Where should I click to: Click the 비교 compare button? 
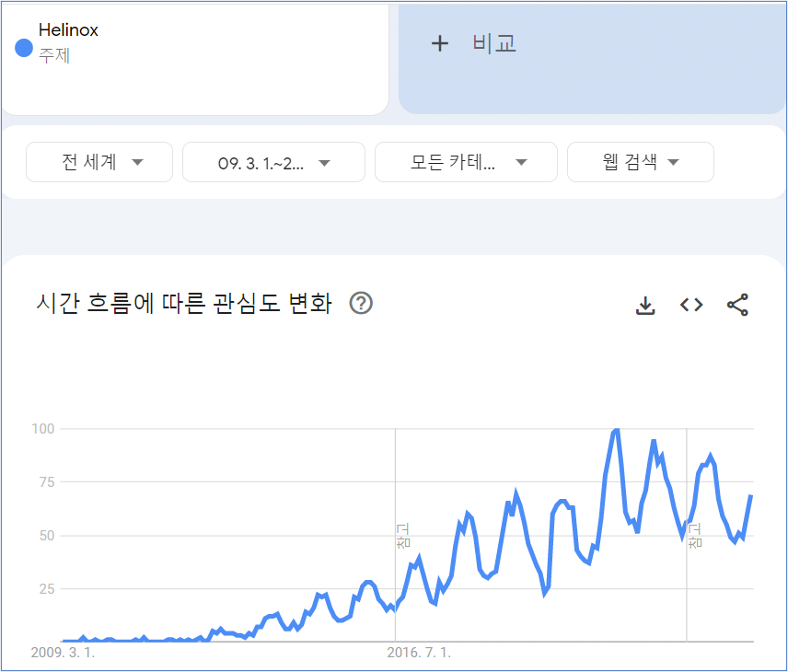click(592, 59)
